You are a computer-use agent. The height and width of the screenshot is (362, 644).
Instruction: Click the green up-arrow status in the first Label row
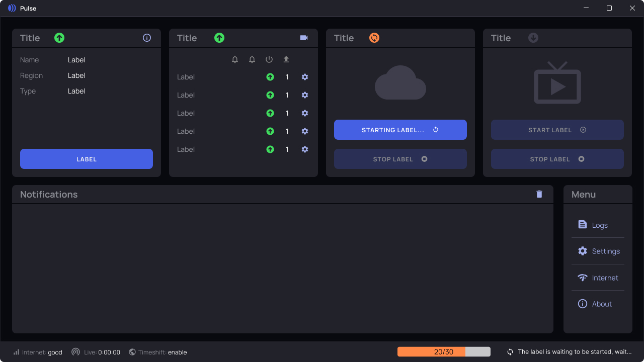[270, 77]
